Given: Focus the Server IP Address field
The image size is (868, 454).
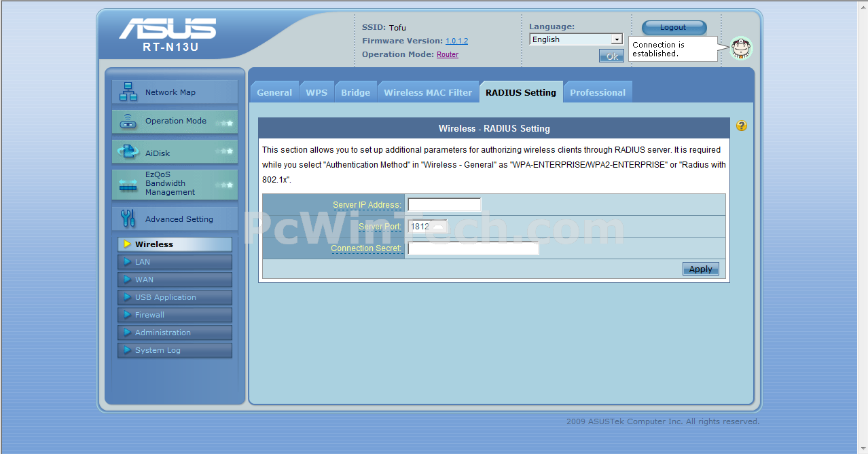Looking at the screenshot, I should point(444,204).
